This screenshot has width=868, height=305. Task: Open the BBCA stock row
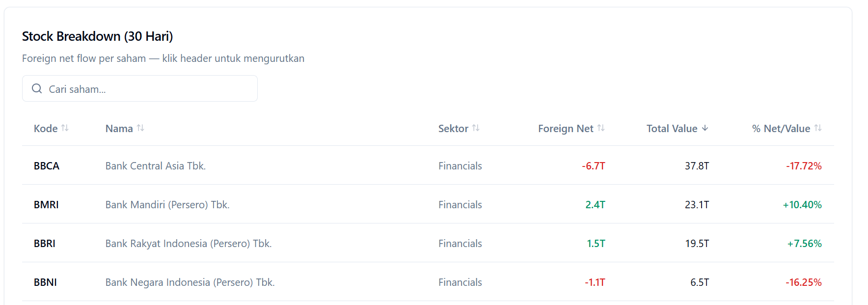[47, 166]
